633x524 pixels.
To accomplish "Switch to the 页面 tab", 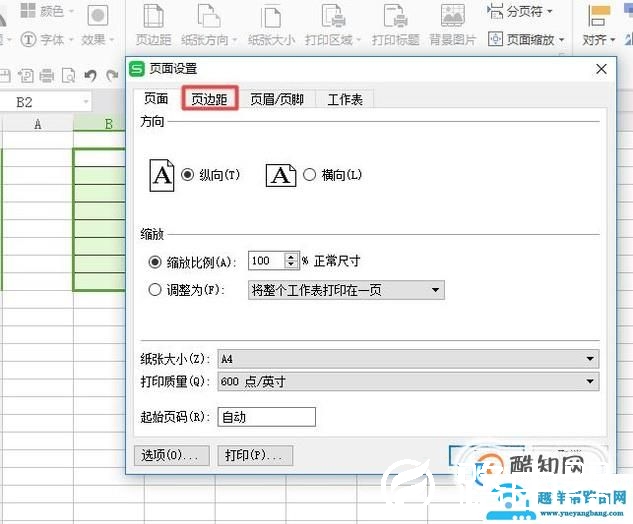I will tap(156, 99).
